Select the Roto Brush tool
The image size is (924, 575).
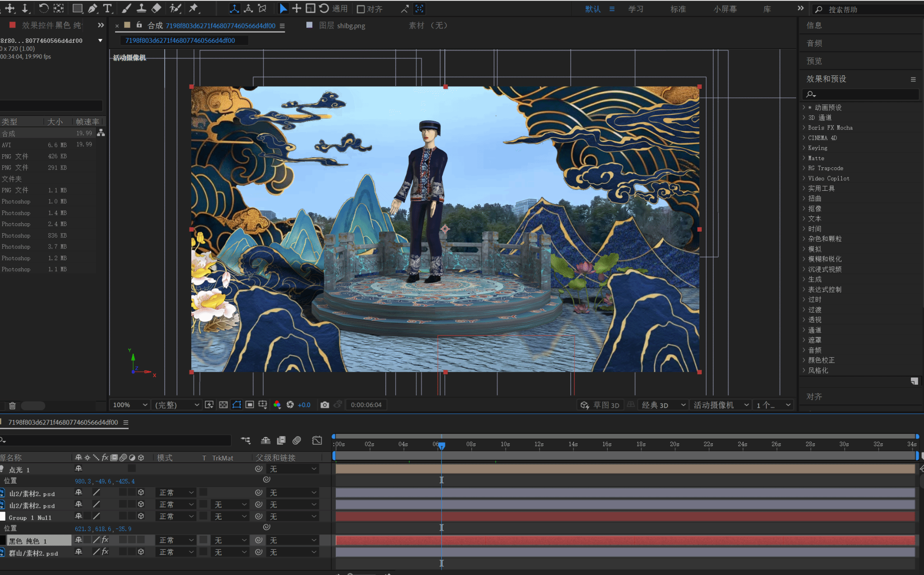tap(175, 8)
